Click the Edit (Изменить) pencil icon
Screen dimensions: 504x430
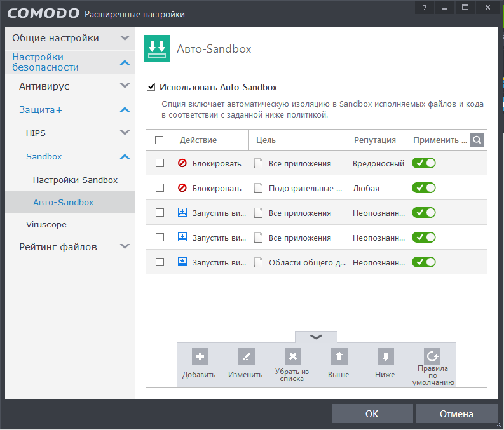click(246, 356)
